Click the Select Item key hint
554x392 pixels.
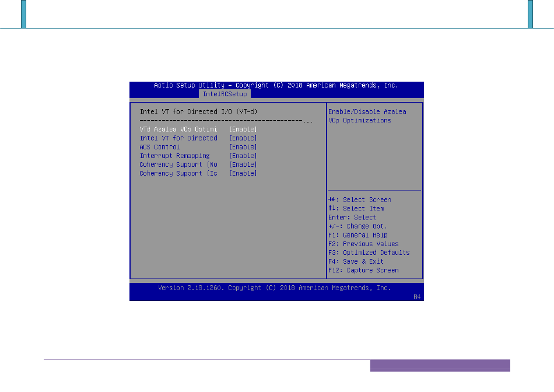click(x=356, y=209)
